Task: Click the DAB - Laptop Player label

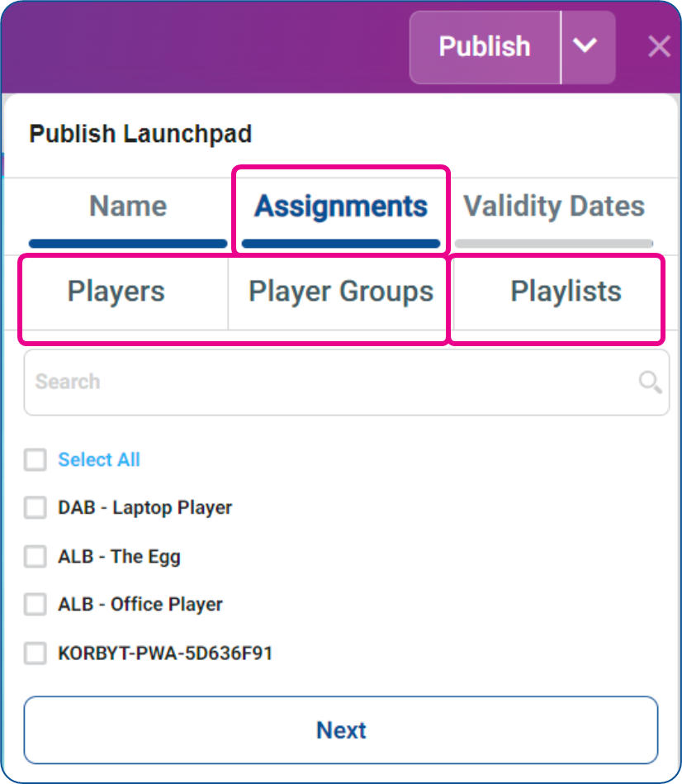Action: coord(144,507)
